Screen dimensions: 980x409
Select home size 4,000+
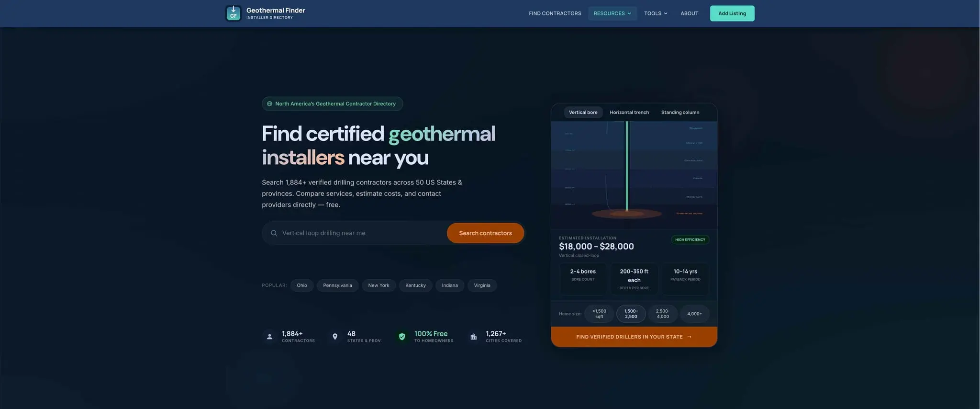[694, 314]
